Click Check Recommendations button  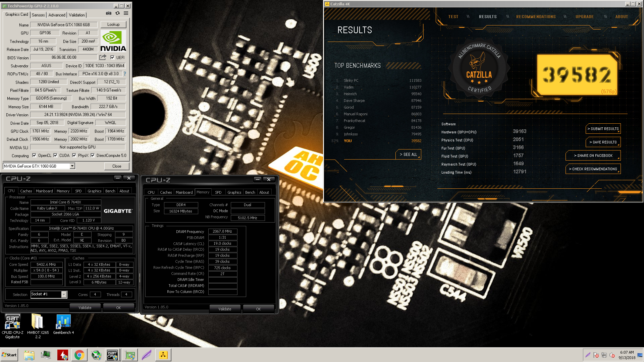point(593,169)
